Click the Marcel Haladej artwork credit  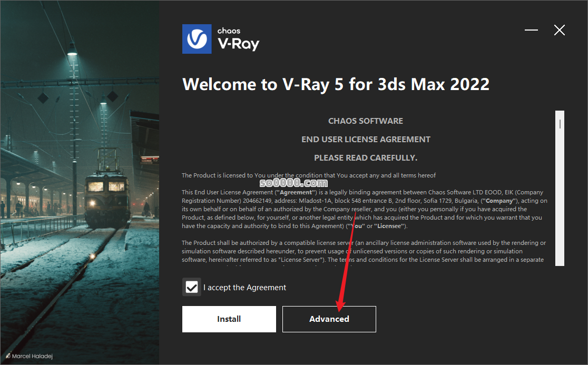(x=32, y=356)
